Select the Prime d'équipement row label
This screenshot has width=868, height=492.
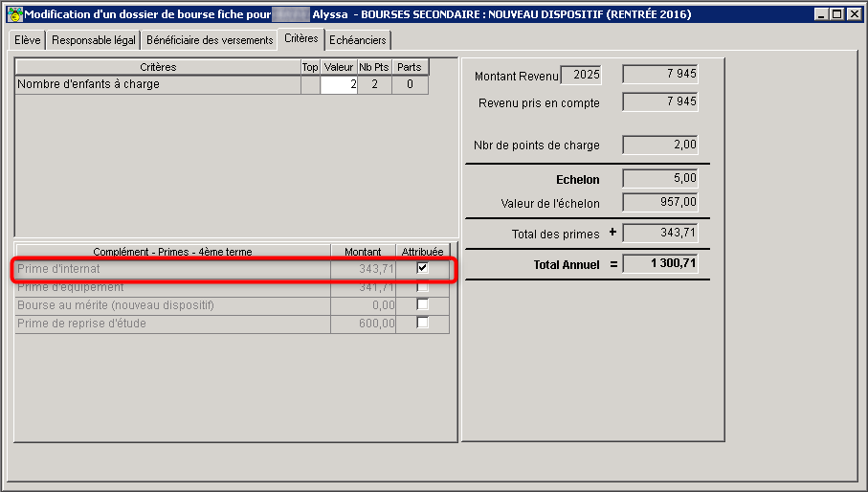click(x=71, y=286)
